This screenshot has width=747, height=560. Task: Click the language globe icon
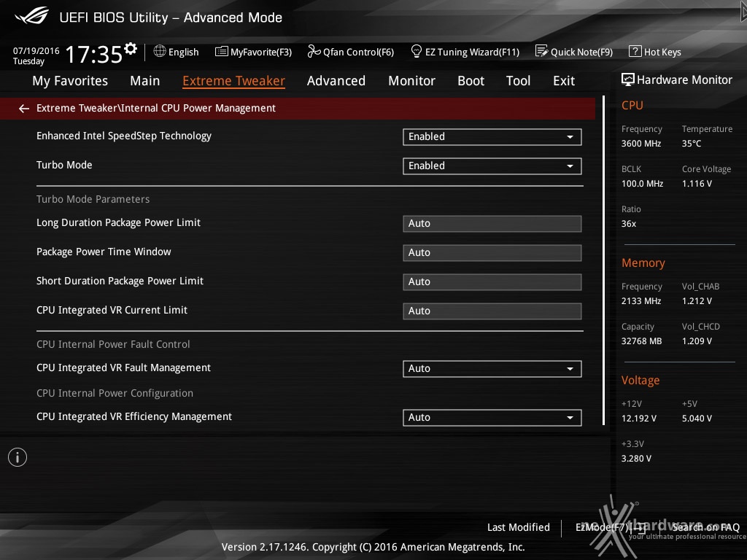pos(160,51)
